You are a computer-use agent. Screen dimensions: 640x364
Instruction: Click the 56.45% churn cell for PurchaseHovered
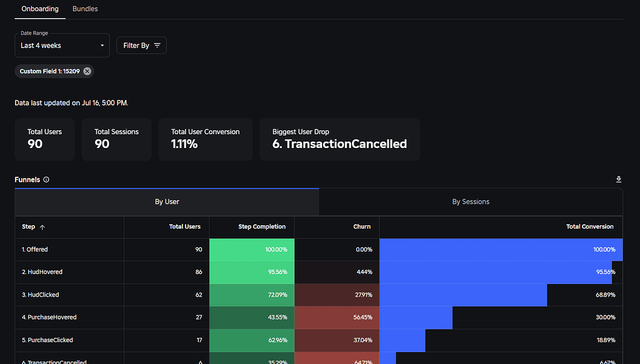coord(337,317)
